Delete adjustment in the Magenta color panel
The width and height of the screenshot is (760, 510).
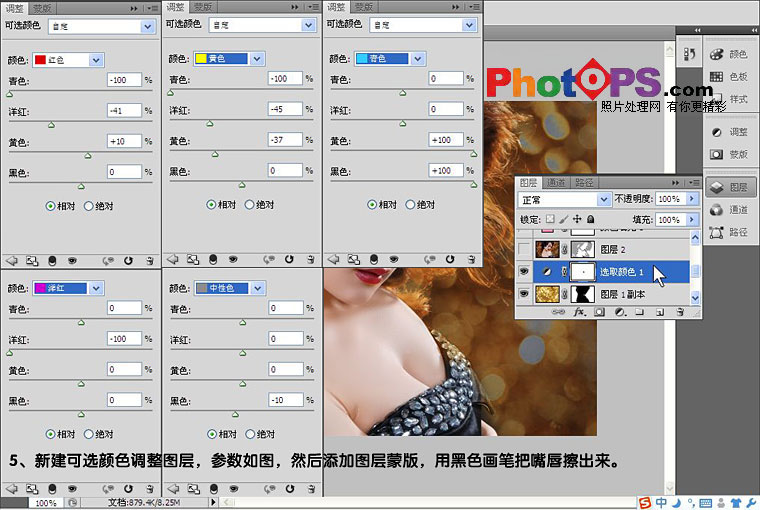click(150, 489)
